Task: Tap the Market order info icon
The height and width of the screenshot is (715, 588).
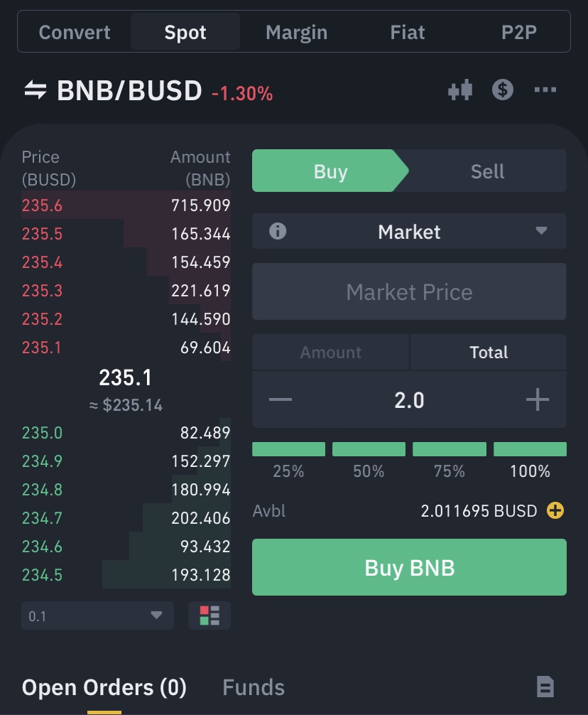Action: click(x=278, y=231)
